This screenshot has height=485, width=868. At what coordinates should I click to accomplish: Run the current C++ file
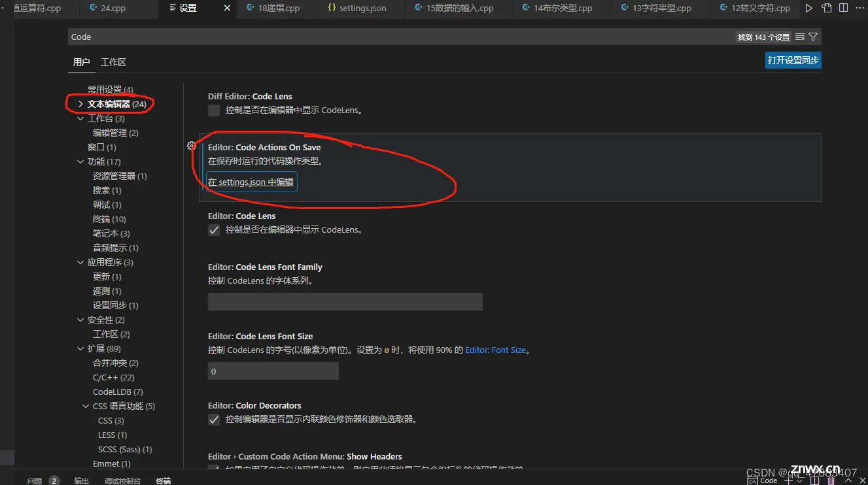(x=809, y=8)
